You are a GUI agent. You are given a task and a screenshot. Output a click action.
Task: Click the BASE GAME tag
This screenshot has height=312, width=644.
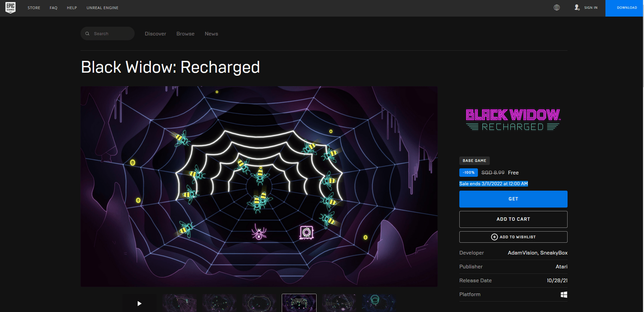[475, 161]
